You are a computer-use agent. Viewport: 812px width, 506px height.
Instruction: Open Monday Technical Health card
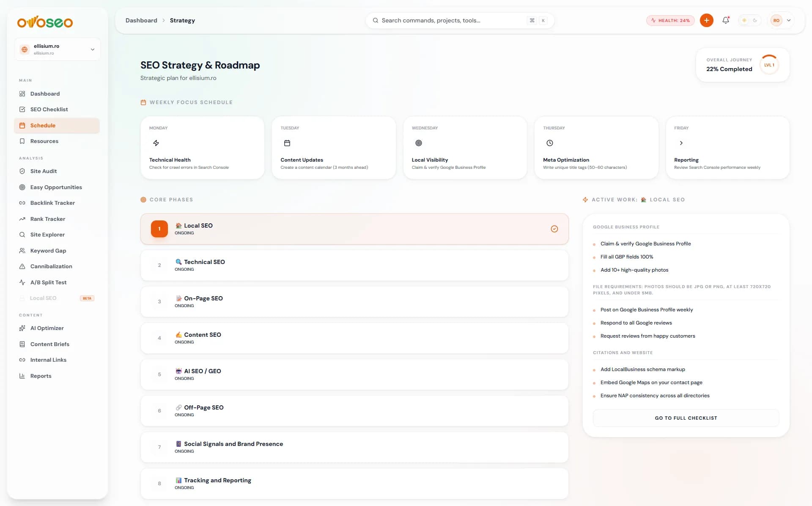coord(203,148)
